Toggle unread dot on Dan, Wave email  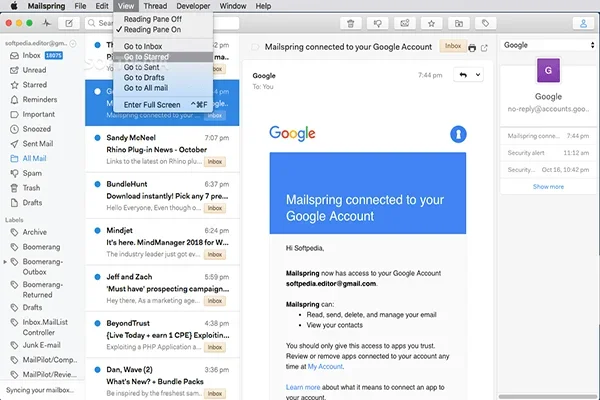(97, 369)
